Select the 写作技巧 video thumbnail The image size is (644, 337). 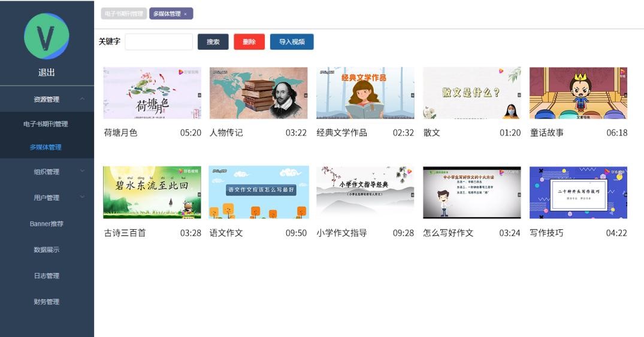(578, 192)
